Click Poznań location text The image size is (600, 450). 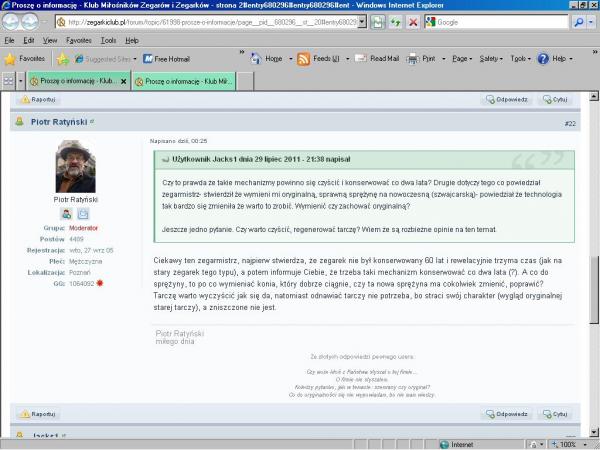tap(80, 272)
